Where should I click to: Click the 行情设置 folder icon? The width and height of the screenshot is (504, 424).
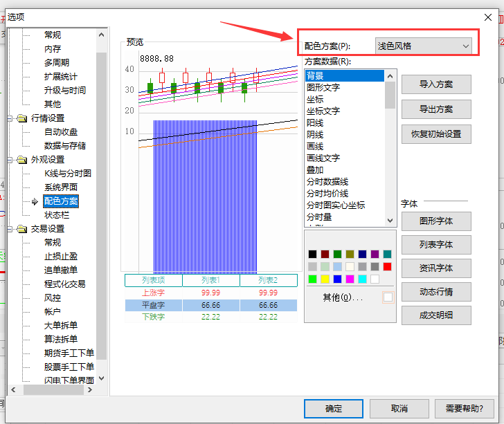point(22,118)
